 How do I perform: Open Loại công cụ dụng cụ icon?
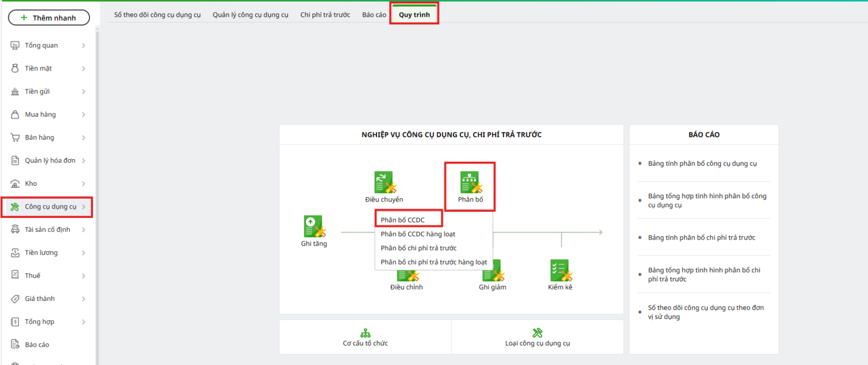pos(537,333)
